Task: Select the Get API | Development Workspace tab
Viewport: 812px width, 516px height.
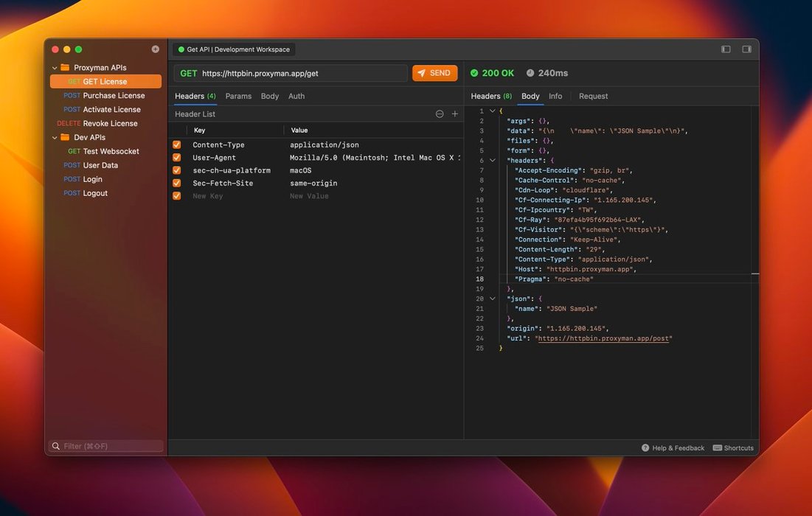Action: pos(234,49)
